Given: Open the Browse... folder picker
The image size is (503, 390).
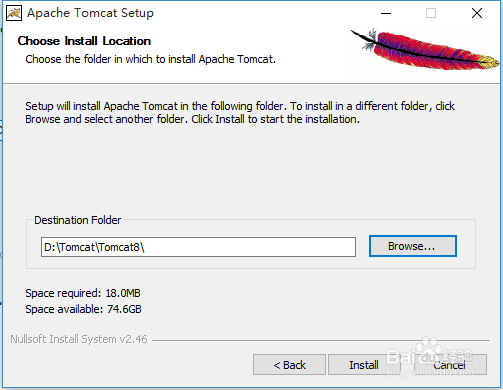Looking at the screenshot, I should [413, 246].
